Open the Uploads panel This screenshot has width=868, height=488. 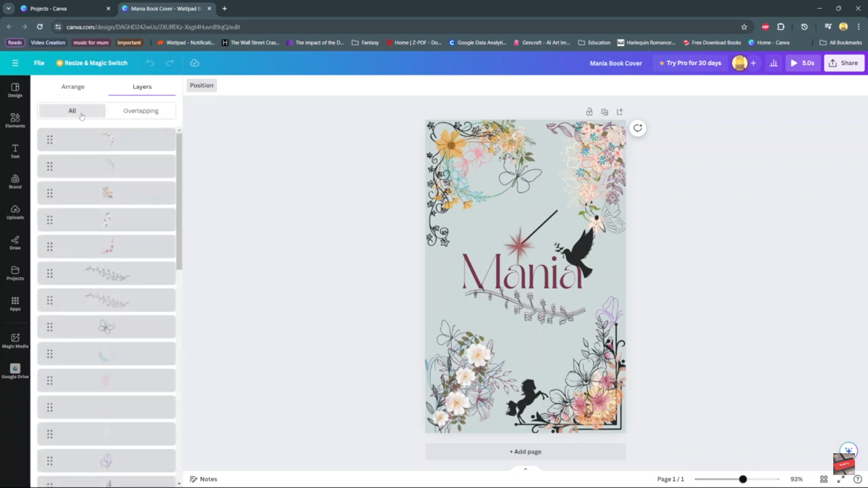coord(15,212)
